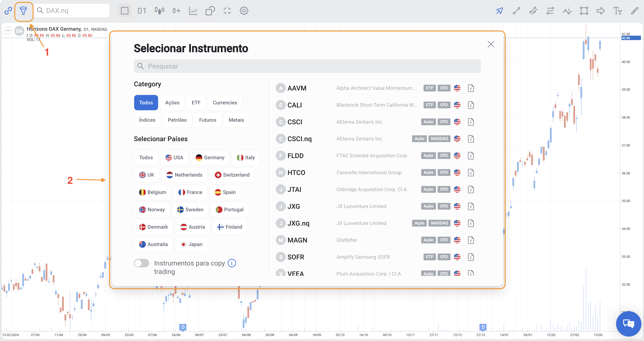Viewport: 644px width, 341px height.
Task: Open the live chat support bubble
Action: pos(628,323)
